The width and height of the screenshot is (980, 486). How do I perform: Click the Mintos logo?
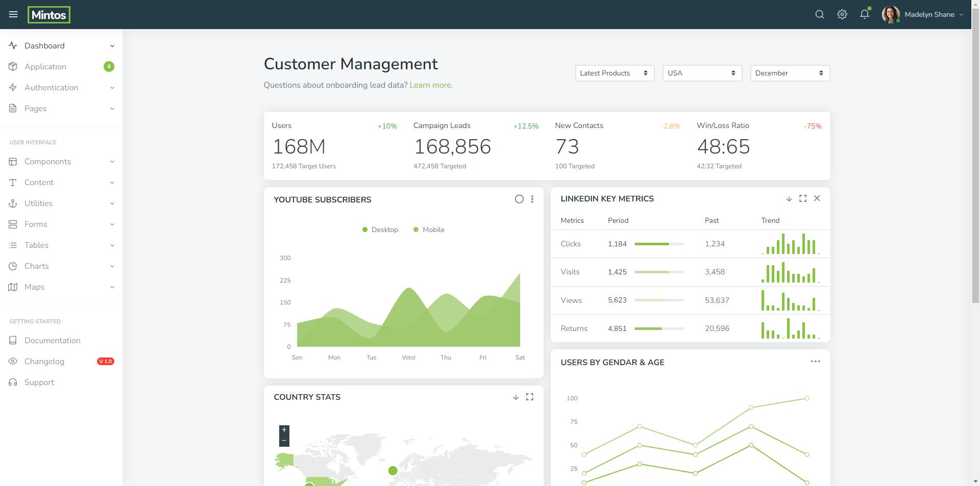click(x=49, y=15)
